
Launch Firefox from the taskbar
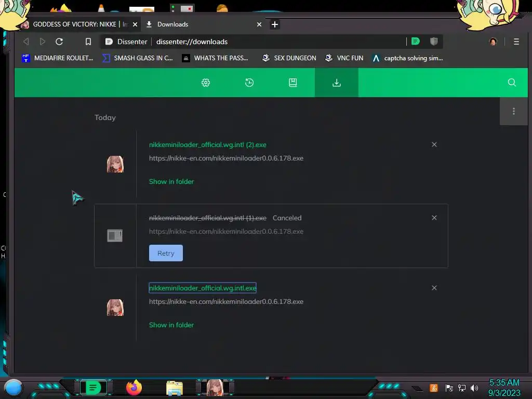134,388
